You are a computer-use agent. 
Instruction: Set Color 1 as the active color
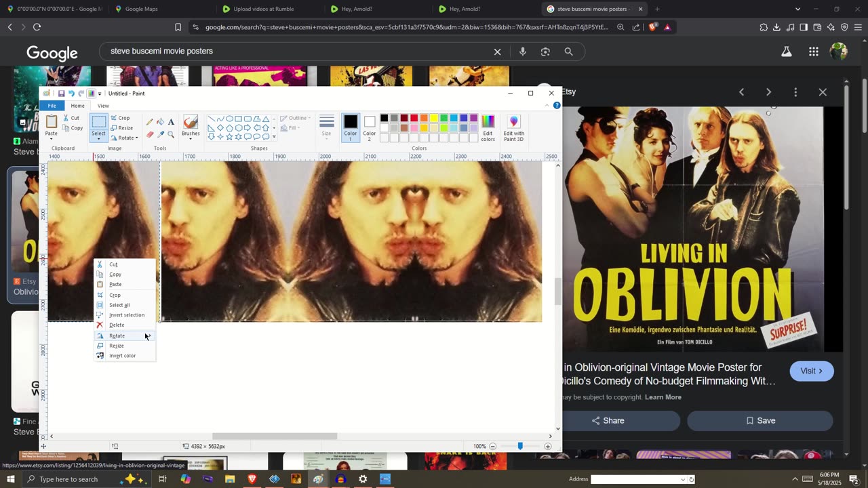pos(350,127)
